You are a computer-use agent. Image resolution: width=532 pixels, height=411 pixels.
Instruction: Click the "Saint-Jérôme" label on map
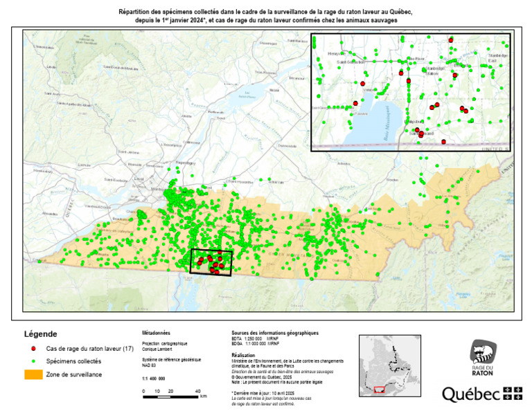pyautogui.click(x=129, y=152)
